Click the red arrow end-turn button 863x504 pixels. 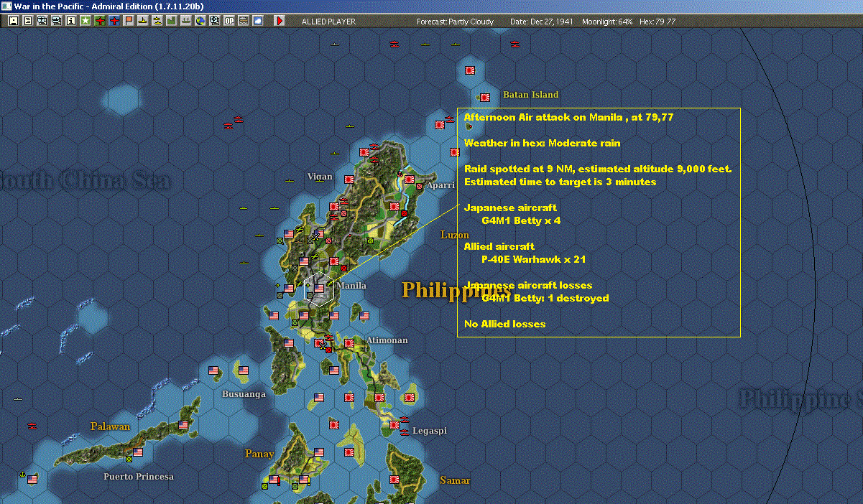point(280,21)
